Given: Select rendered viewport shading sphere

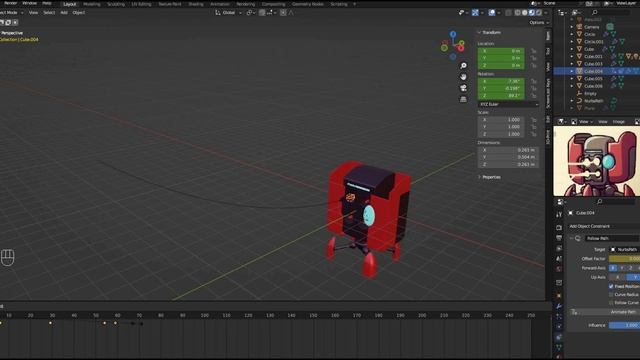Looking at the screenshot, I should tap(539, 13).
